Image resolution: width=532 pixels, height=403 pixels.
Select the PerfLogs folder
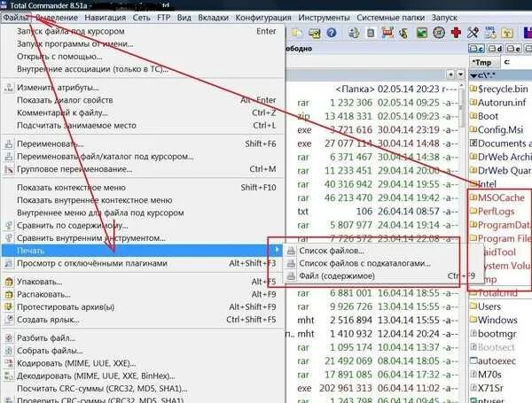tap(492, 212)
